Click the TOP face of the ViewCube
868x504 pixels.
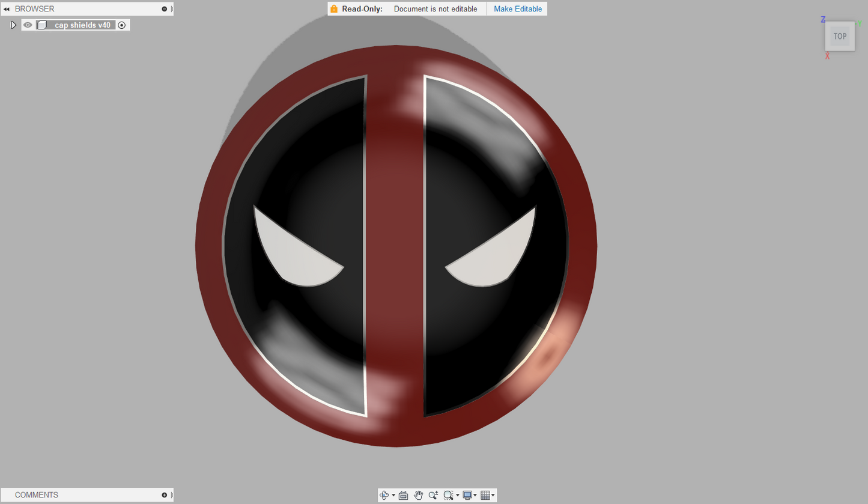click(x=840, y=36)
